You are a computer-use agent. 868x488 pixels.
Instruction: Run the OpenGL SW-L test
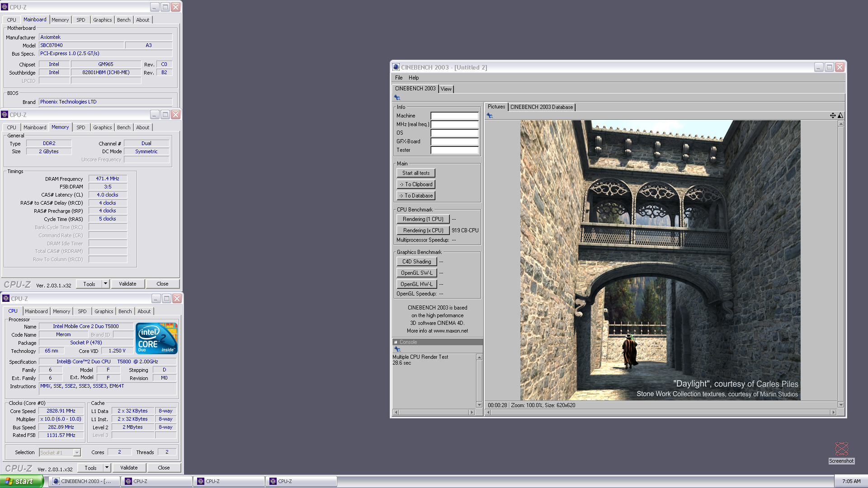417,273
